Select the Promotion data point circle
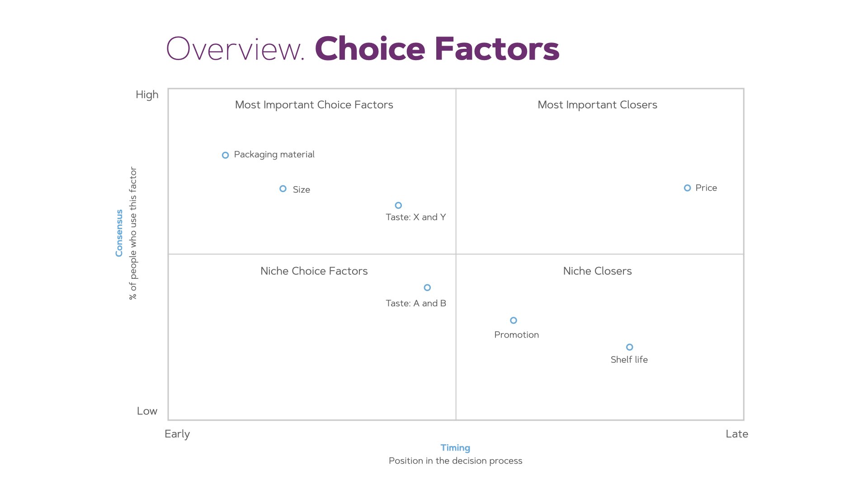This screenshot has width=868, height=488. point(514,320)
